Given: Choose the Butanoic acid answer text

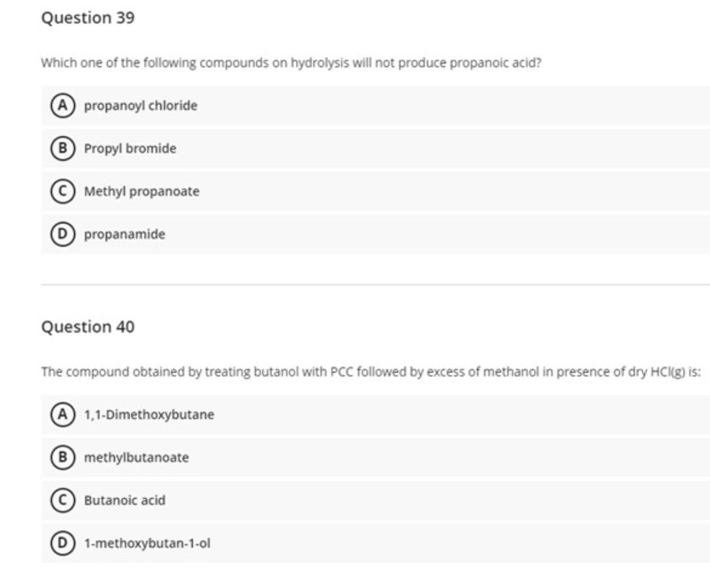Looking at the screenshot, I should point(124,501).
